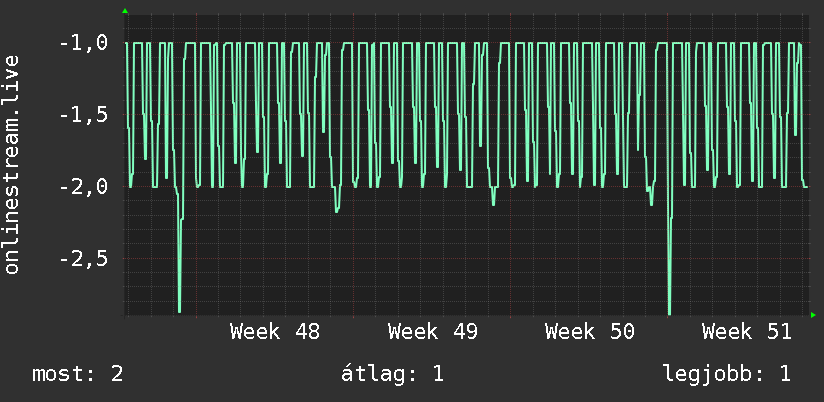The height and width of the screenshot is (402, 824).
Task: Click the green arrow ending the x-axis
Action: pyautogui.click(x=813, y=315)
